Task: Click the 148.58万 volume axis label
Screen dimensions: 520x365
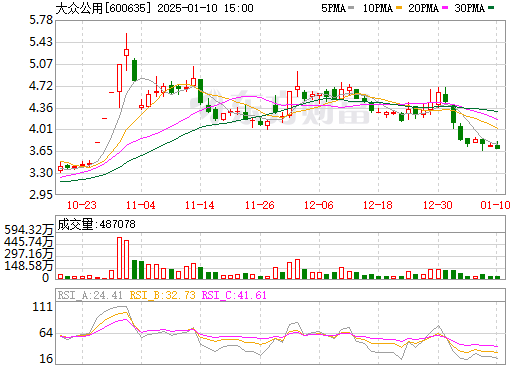Action: [29, 266]
